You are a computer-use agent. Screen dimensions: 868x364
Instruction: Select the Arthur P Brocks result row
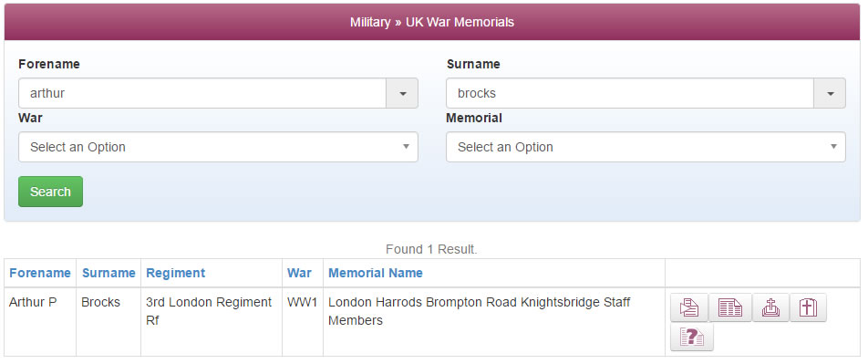point(432,322)
